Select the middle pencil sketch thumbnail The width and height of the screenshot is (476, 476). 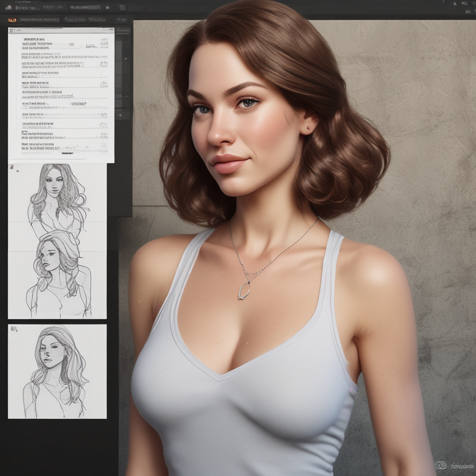57,273
